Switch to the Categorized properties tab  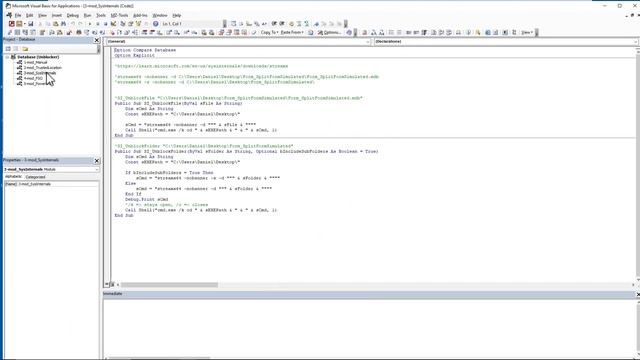pyautogui.click(x=36, y=177)
